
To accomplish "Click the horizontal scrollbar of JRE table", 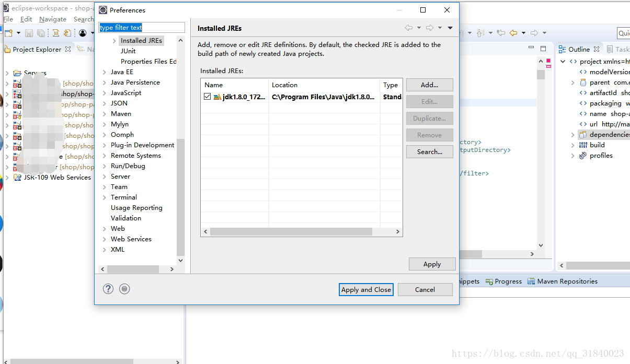I will (x=291, y=231).
